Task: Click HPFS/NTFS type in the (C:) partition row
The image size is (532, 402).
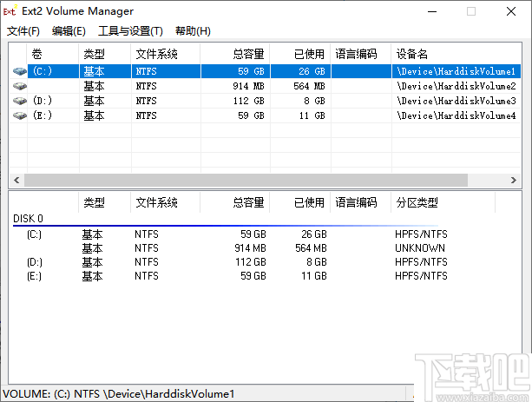Action: click(x=421, y=234)
